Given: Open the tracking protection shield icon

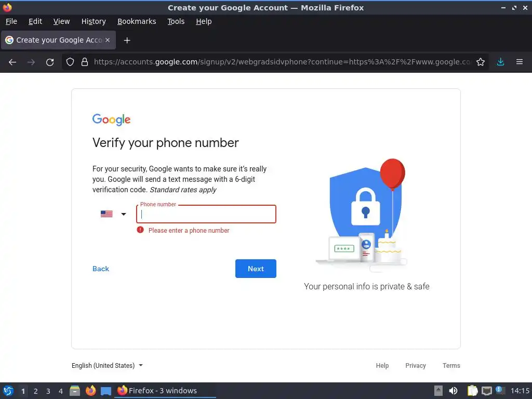Looking at the screenshot, I should click(70, 62).
